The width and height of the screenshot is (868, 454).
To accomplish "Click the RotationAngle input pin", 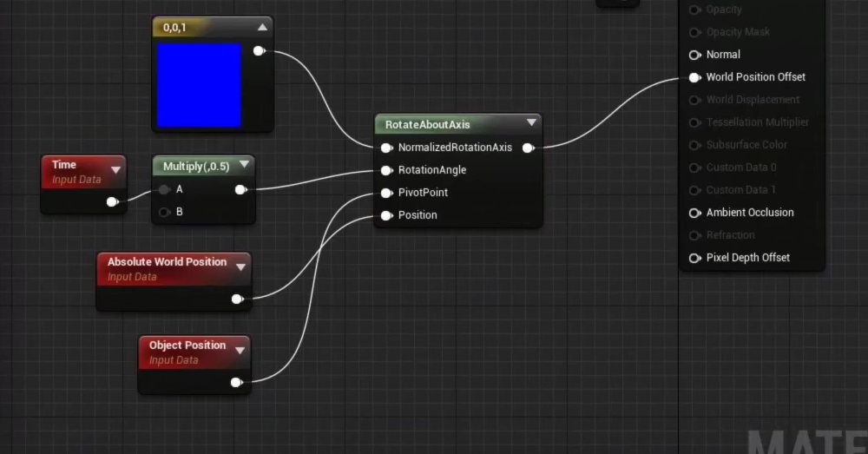I will pyautogui.click(x=387, y=170).
